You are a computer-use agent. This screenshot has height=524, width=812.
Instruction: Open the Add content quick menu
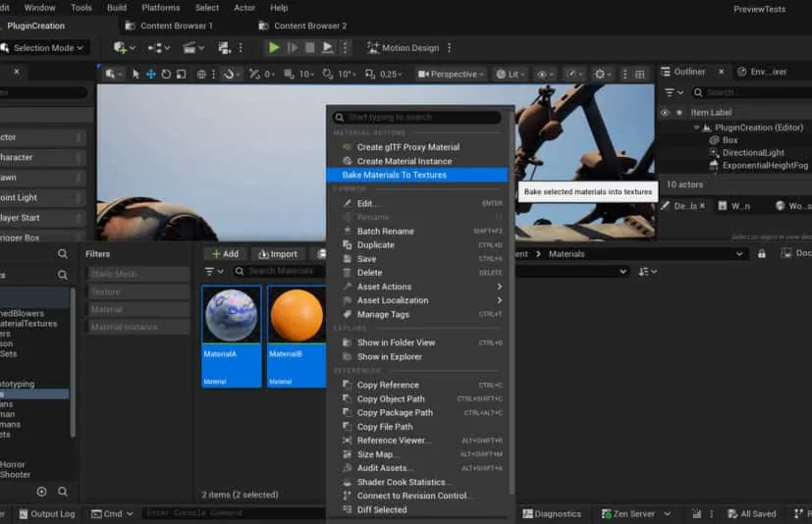[125, 48]
